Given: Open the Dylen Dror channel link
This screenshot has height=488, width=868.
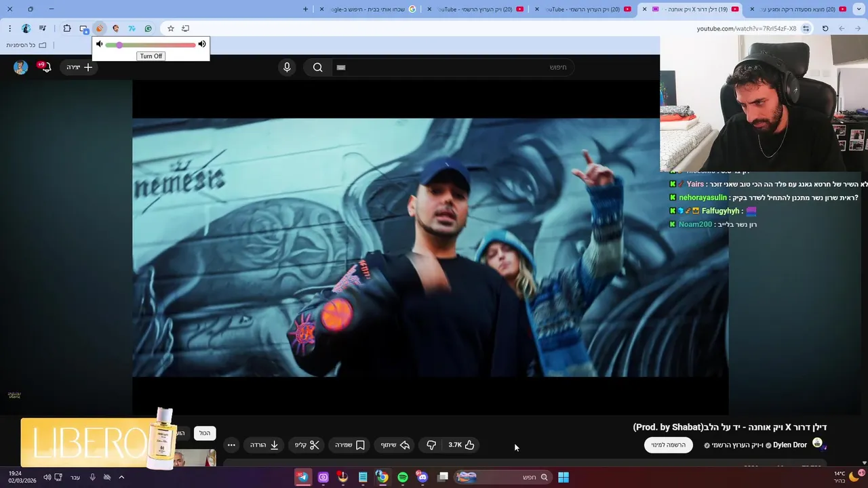Looking at the screenshot, I should tap(789, 445).
